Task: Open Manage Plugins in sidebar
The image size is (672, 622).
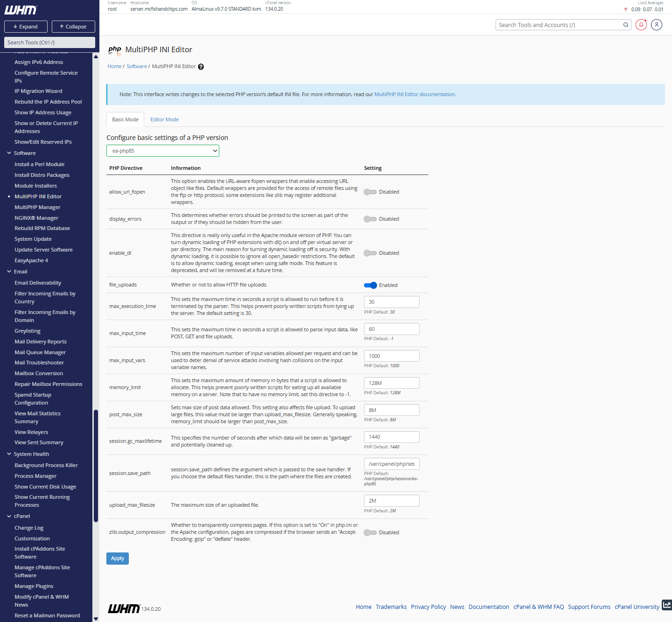Action: pos(34,586)
